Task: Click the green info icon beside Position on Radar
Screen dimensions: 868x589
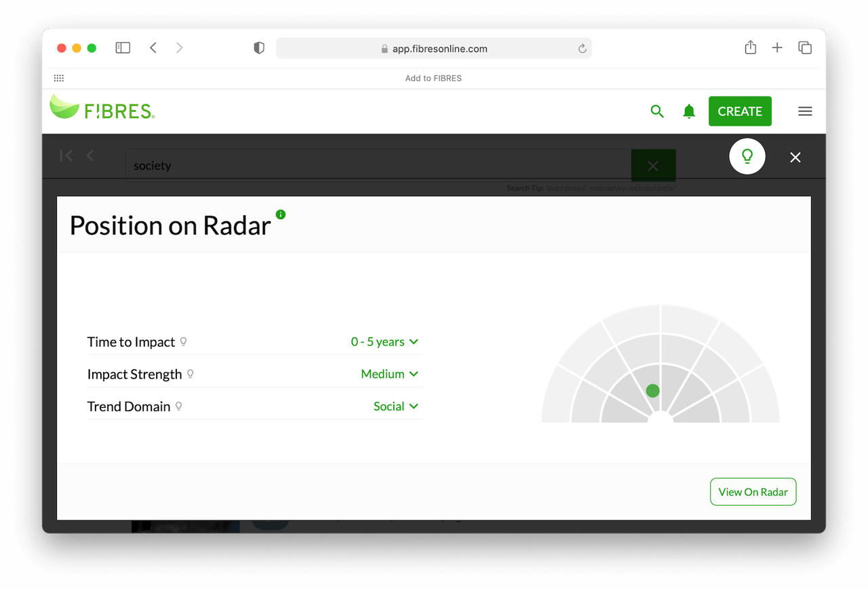Action: tap(281, 214)
